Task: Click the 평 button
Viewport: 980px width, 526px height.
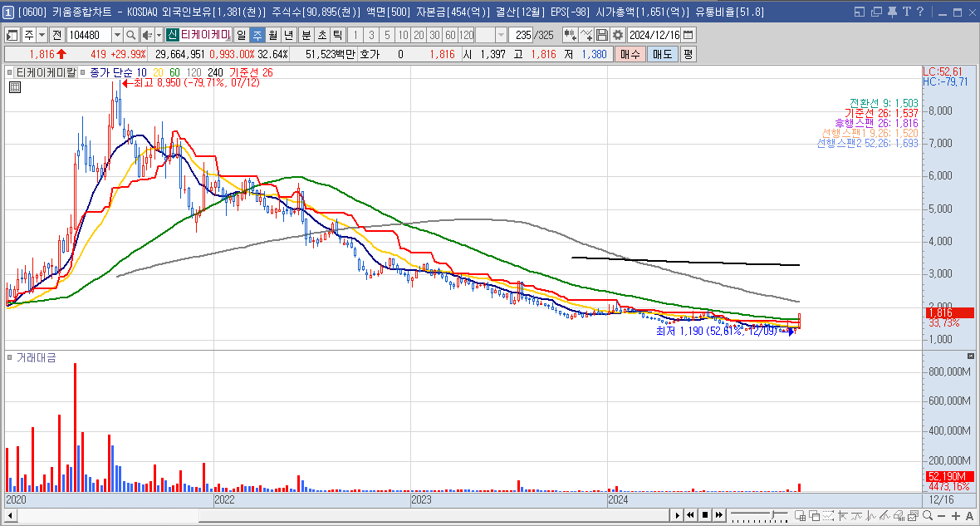Action: point(688,54)
